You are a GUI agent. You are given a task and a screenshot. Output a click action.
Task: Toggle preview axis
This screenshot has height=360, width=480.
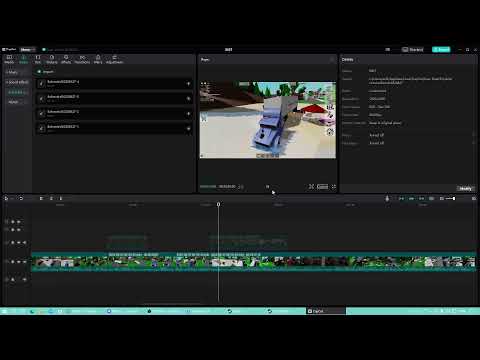431,198
